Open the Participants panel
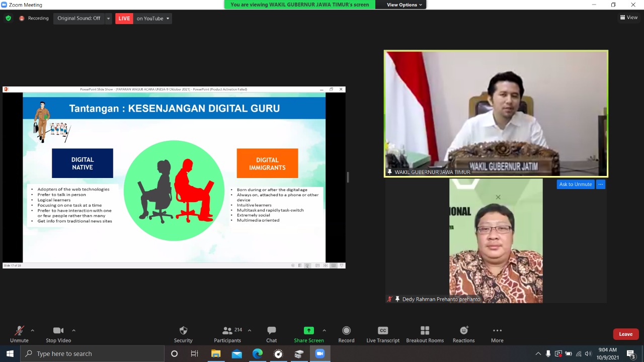The width and height of the screenshot is (644, 362). 227,334
